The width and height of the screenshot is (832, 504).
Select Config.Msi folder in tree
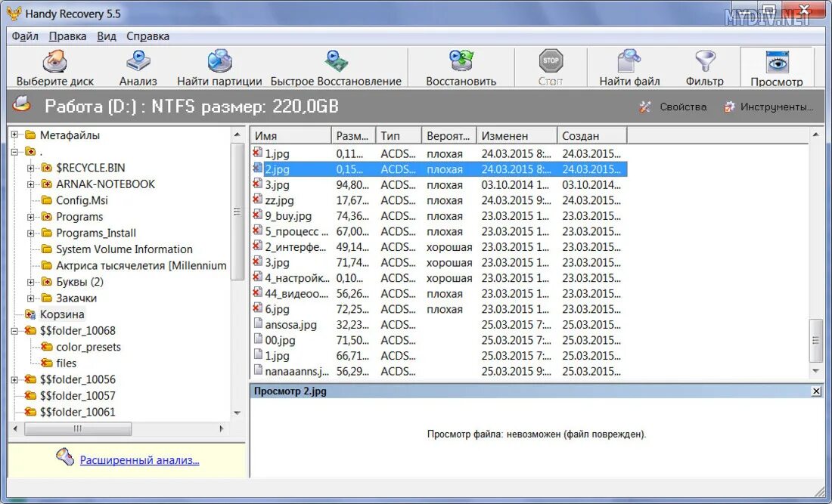coord(82,200)
